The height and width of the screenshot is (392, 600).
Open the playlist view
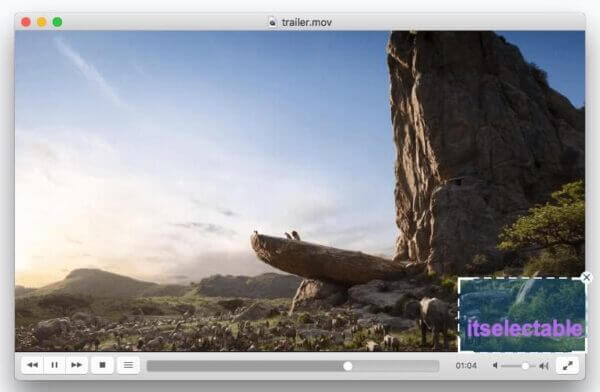[x=129, y=365]
